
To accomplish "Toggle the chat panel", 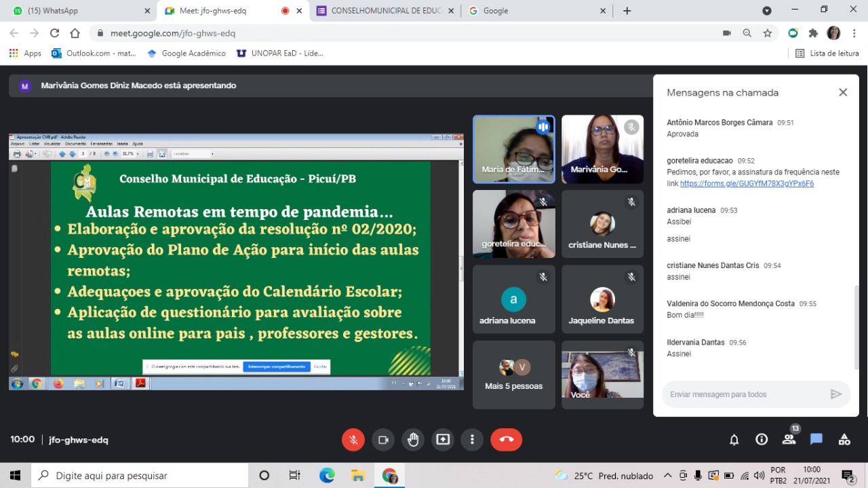I will 816,440.
